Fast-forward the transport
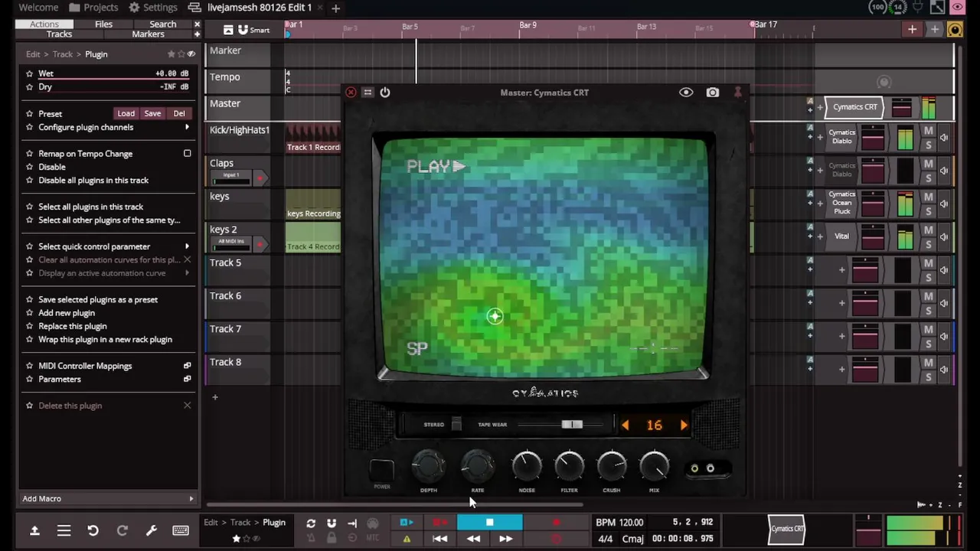 pyautogui.click(x=506, y=539)
